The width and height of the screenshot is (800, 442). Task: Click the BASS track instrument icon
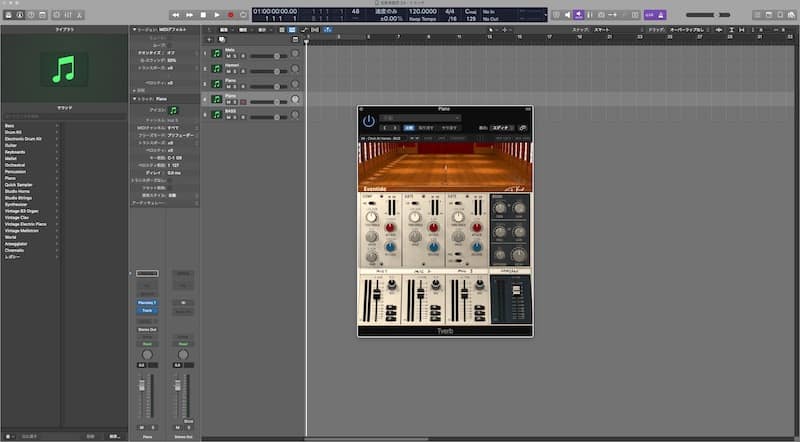point(216,114)
